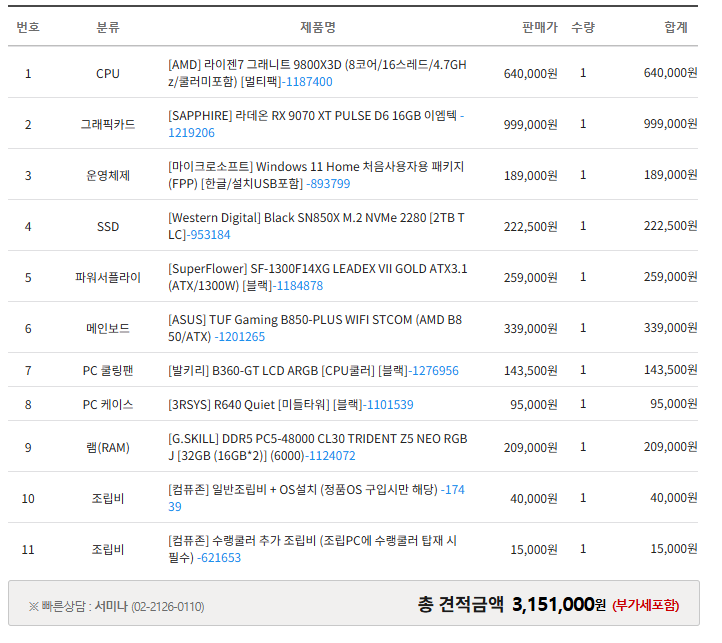Open the G.SKILL TRIDENT Z5 NEO RAM link
Viewport: 722px width, 643px height.
coord(318,447)
